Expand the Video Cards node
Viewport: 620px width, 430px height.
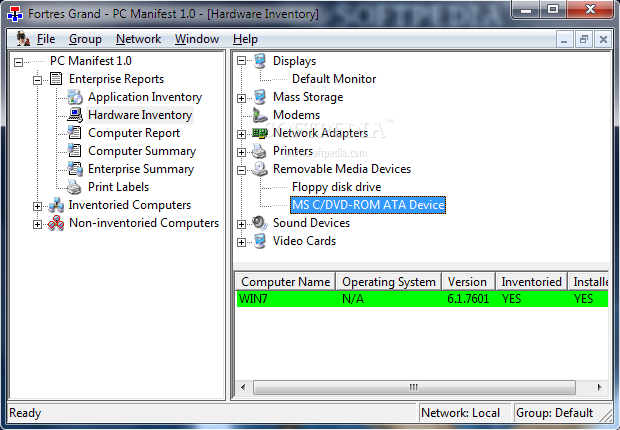241,242
